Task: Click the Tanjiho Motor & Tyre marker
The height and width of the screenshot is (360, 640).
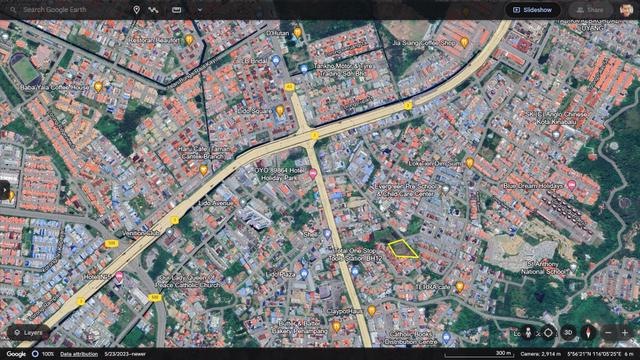Action: (x=303, y=69)
